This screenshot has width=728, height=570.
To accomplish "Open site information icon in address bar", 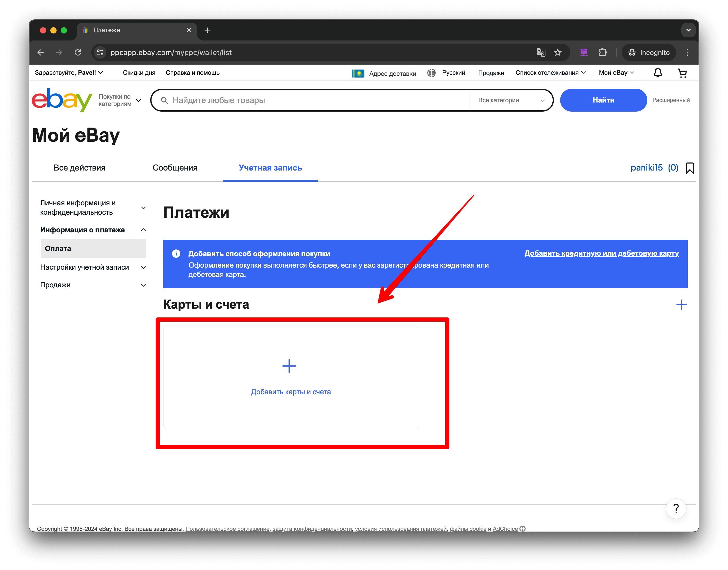I will [x=100, y=52].
